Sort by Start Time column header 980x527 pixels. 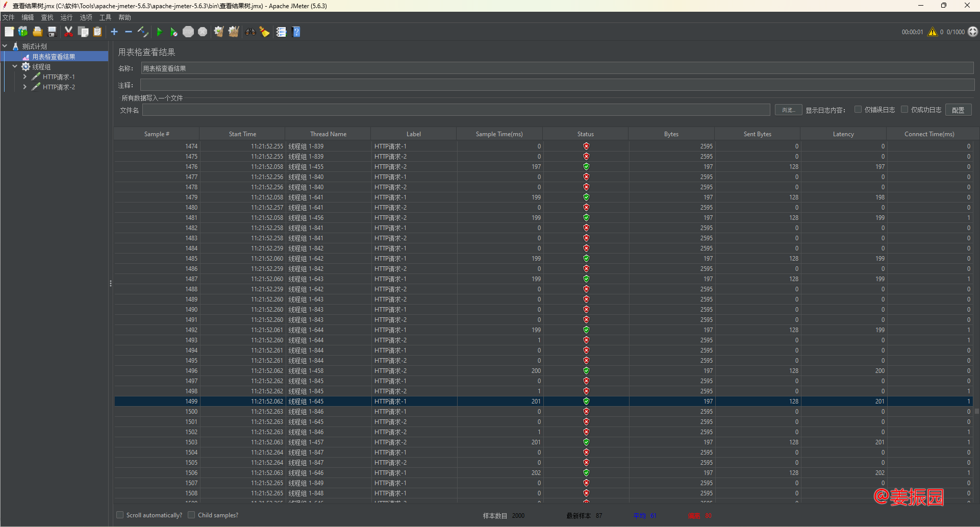tap(242, 134)
